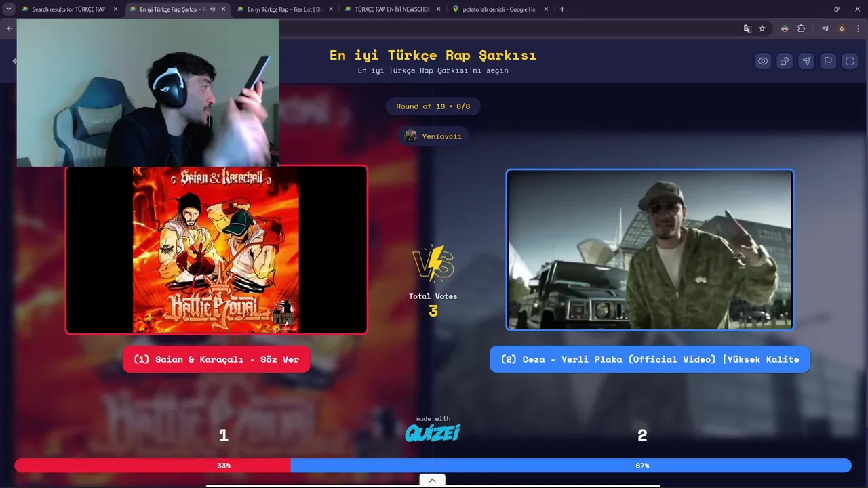This screenshot has height=488, width=868.
Task: Click the orange profile badge icon
Action: point(842,28)
